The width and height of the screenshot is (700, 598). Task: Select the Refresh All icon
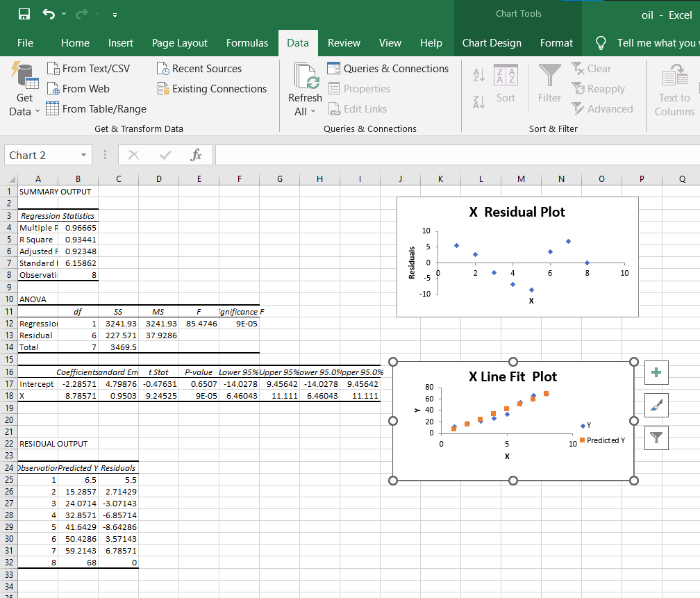pyautogui.click(x=304, y=76)
